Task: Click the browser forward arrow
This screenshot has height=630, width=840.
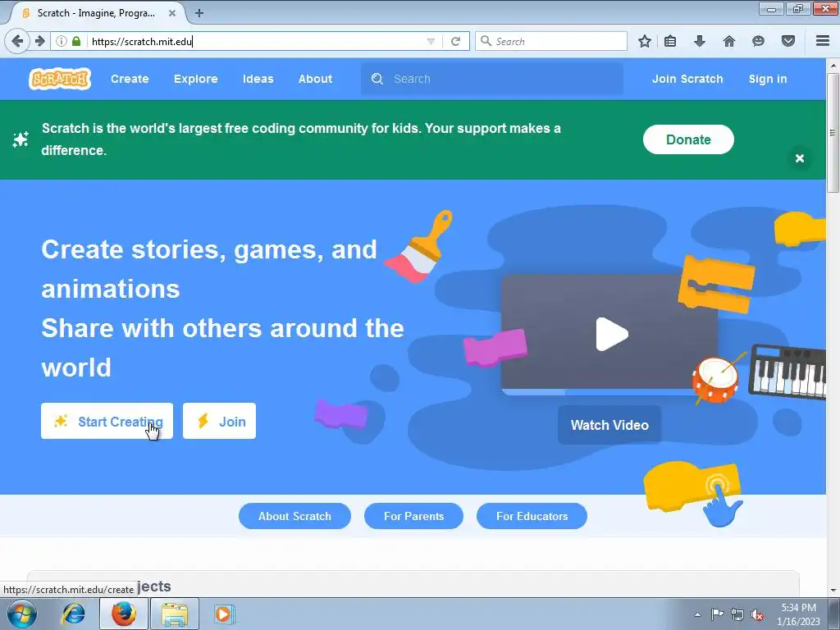Action: (40, 41)
